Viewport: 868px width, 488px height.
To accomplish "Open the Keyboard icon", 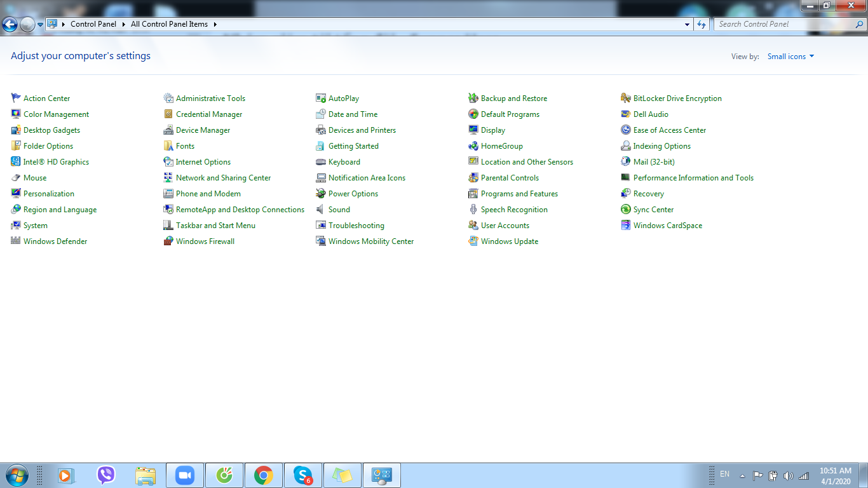I will [x=321, y=161].
